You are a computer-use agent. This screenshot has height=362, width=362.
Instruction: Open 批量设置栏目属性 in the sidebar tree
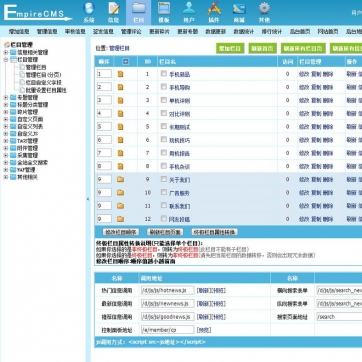46,90
